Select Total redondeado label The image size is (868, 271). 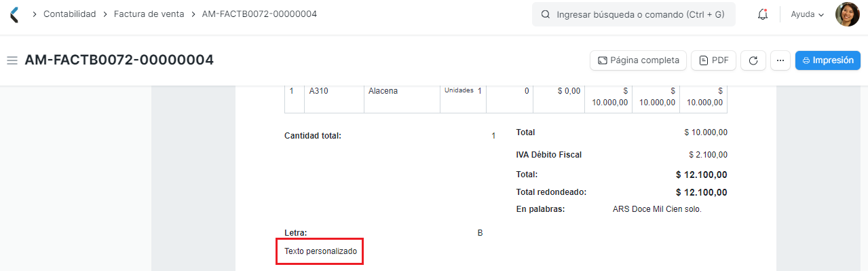pos(551,192)
